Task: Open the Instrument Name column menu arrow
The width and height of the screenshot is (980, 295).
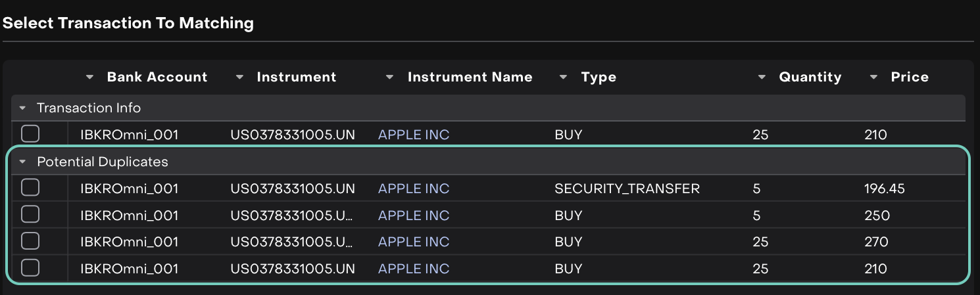Action: pyautogui.click(x=390, y=78)
